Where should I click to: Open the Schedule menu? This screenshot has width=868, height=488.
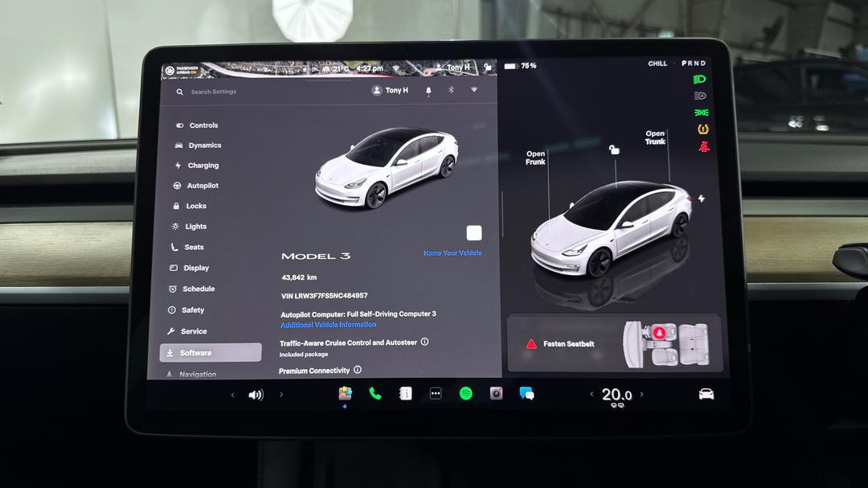pyautogui.click(x=191, y=289)
